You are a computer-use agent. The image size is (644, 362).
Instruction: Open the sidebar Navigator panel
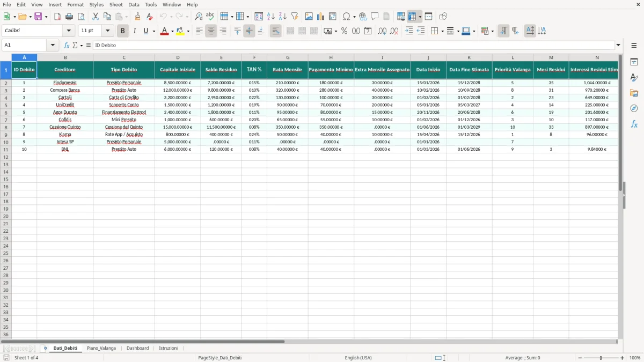coord(634,108)
